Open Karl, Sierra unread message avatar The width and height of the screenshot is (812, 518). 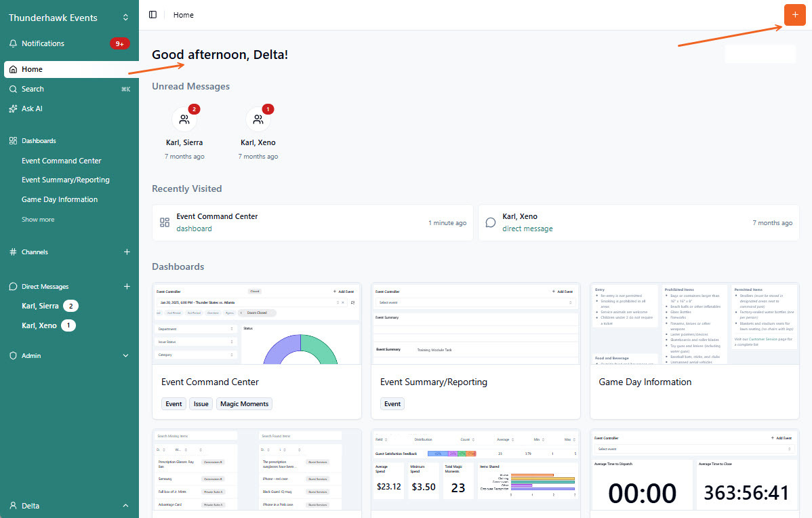coord(184,119)
